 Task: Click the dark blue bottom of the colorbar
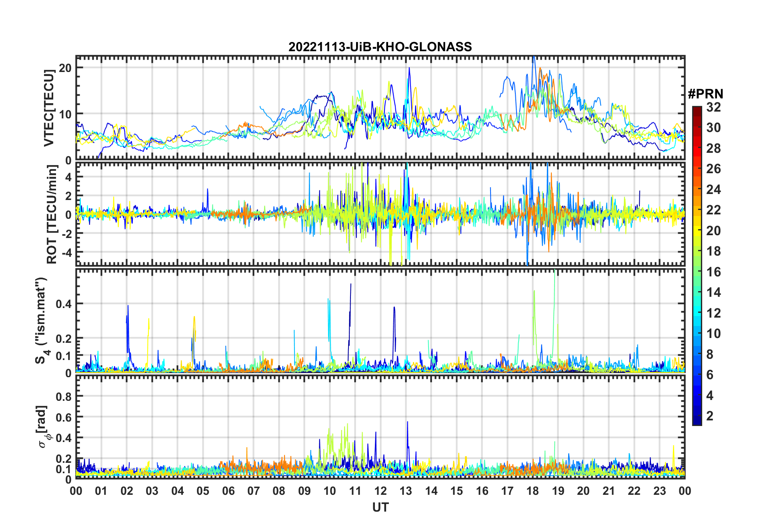point(697,420)
